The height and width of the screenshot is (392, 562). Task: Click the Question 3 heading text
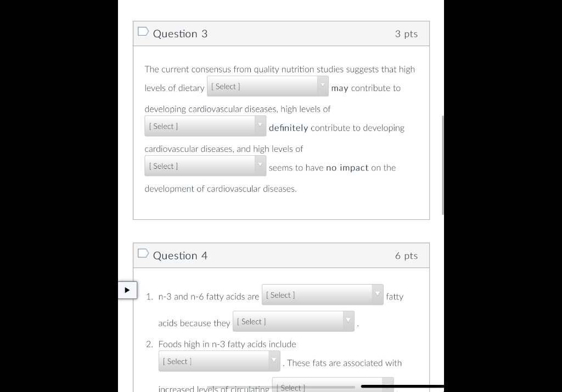[180, 33]
